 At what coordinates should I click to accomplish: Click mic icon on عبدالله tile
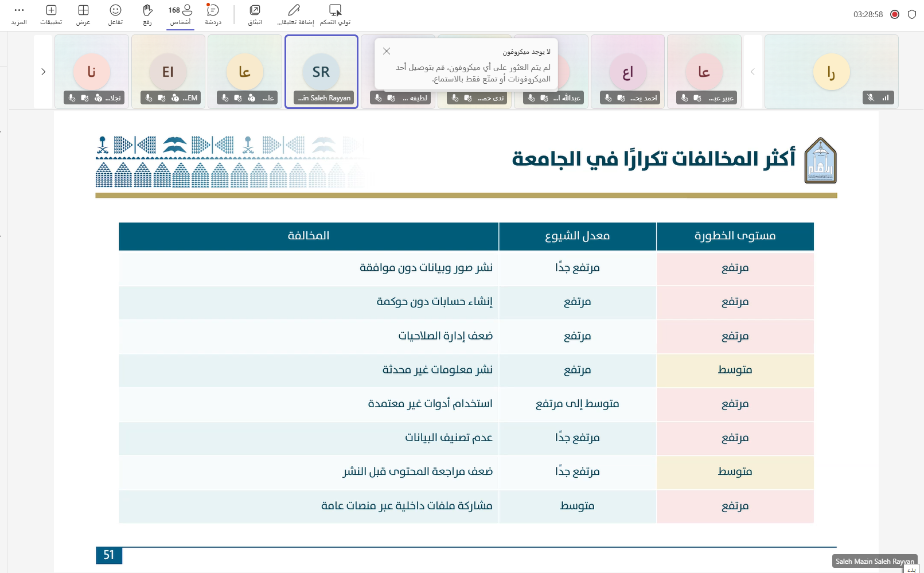click(531, 98)
